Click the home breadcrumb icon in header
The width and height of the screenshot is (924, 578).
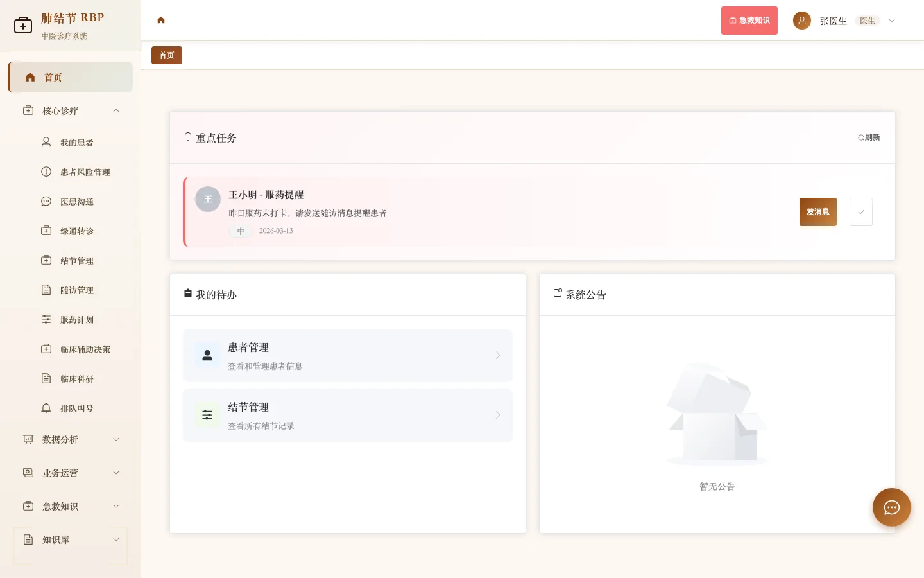tap(161, 20)
